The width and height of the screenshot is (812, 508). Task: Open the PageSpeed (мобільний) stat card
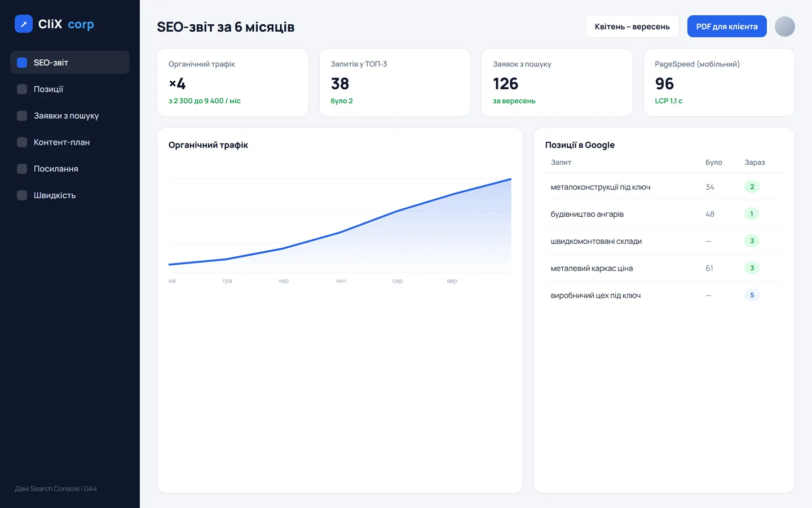point(719,82)
